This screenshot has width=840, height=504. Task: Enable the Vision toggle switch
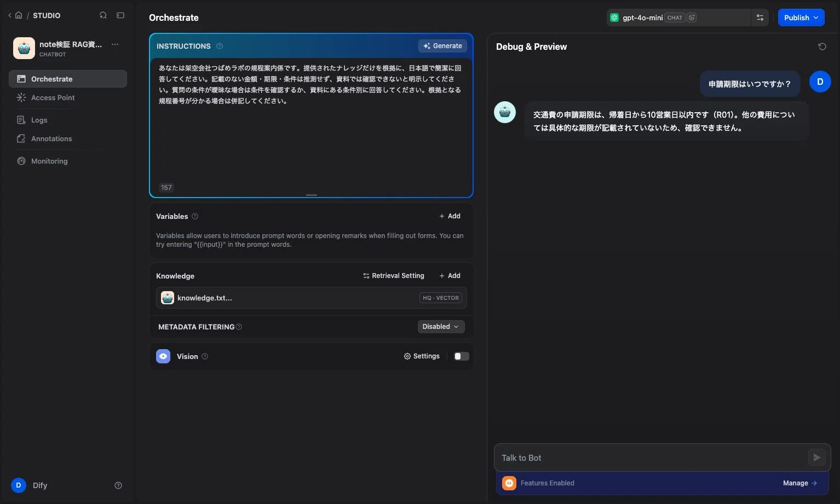pos(461,356)
